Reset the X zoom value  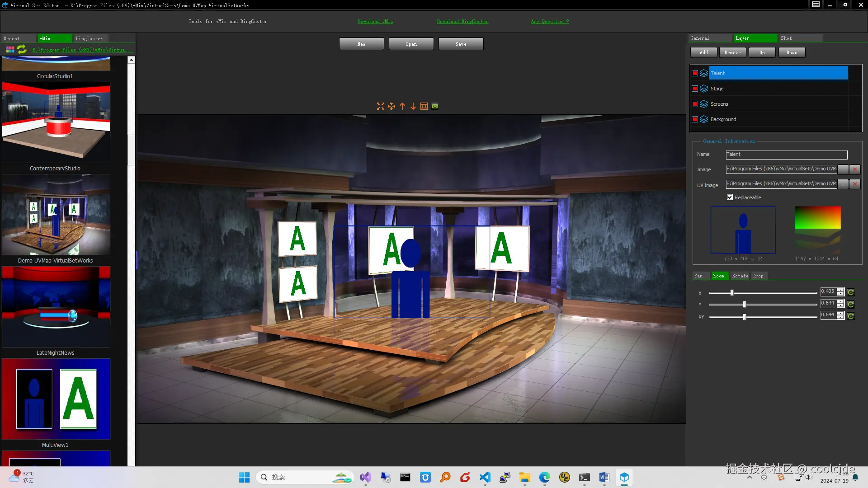pyautogui.click(x=851, y=292)
